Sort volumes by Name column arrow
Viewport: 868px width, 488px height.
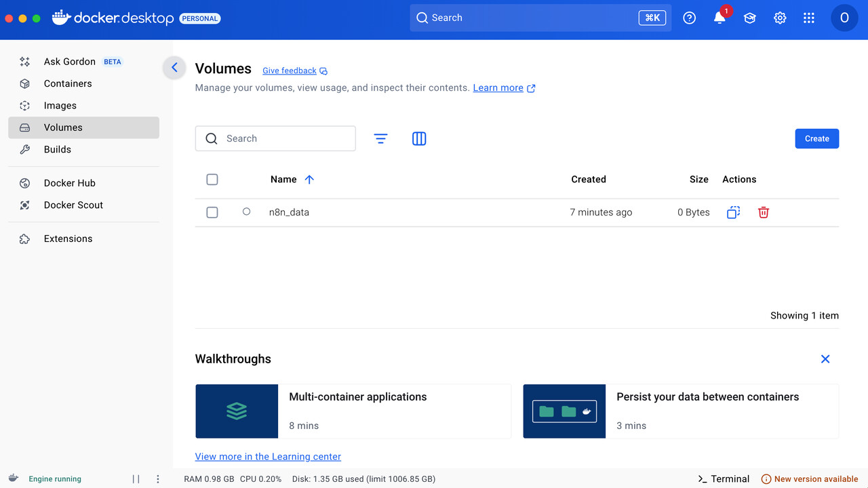click(309, 180)
